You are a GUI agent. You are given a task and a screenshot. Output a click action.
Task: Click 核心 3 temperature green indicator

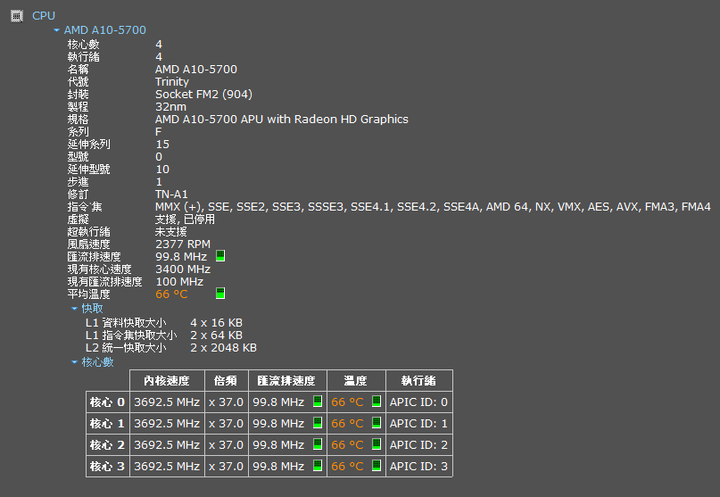tap(377, 465)
